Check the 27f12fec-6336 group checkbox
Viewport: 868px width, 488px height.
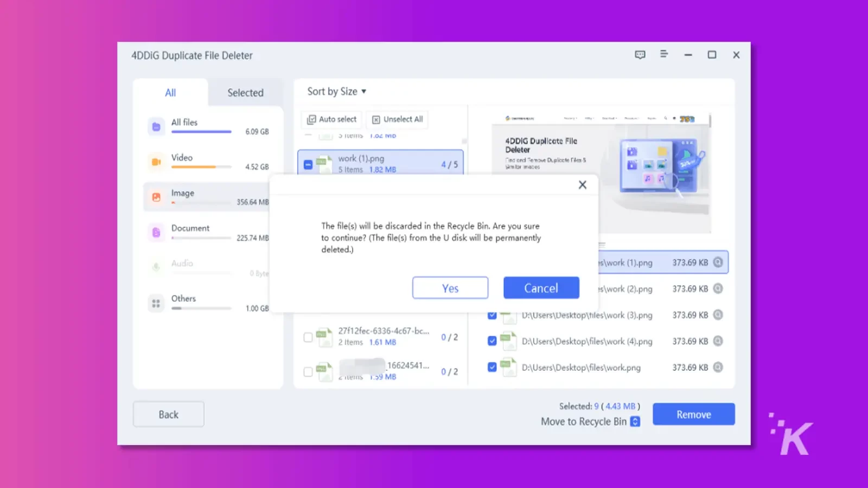[308, 337]
